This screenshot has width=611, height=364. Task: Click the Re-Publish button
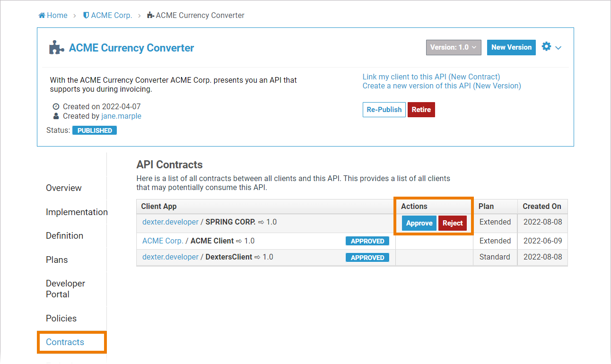(384, 110)
